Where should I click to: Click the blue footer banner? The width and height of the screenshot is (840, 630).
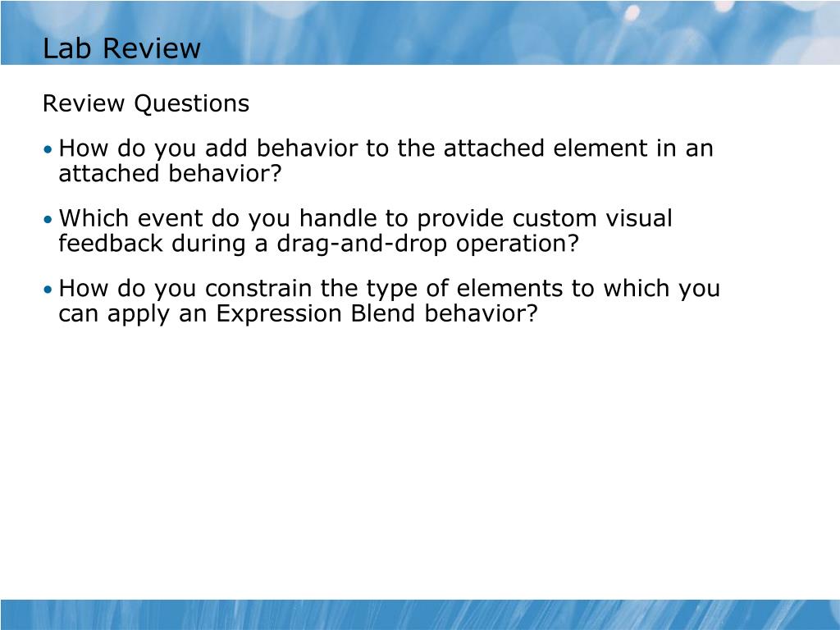point(420,614)
